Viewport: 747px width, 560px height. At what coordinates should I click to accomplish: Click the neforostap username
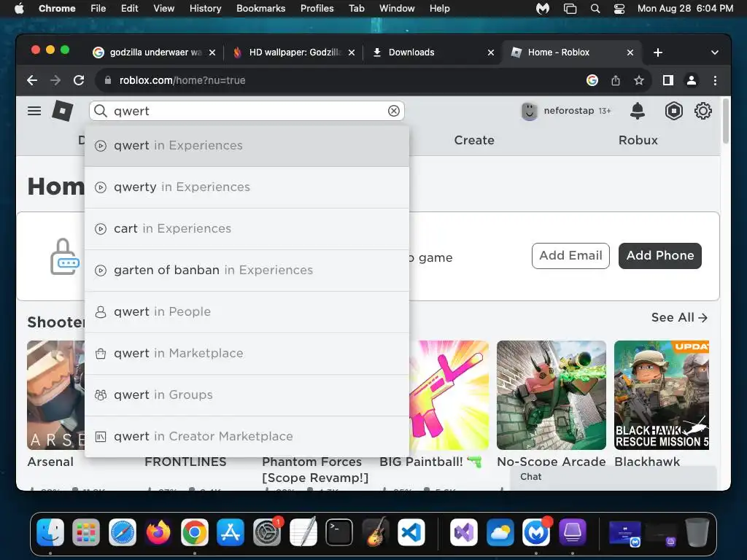(569, 111)
